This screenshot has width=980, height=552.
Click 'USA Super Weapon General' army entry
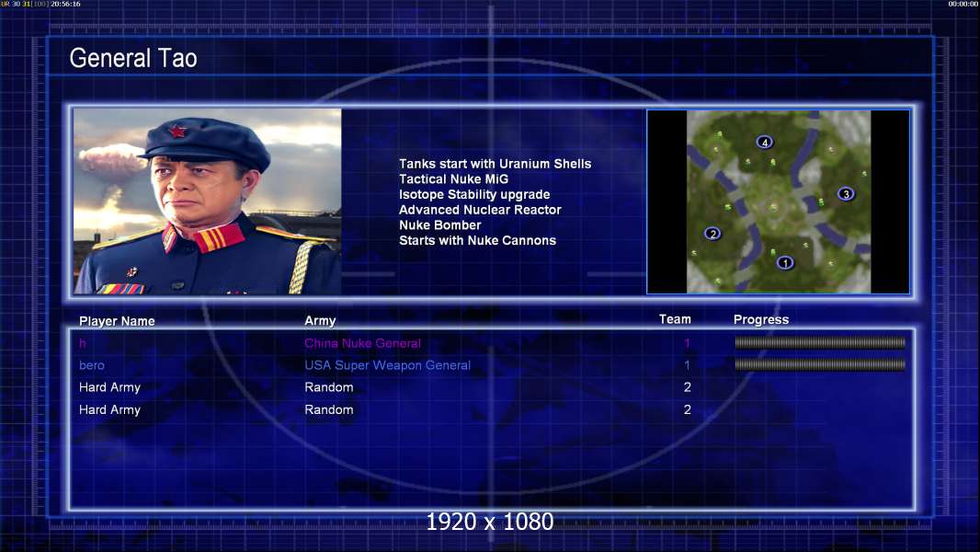point(388,365)
